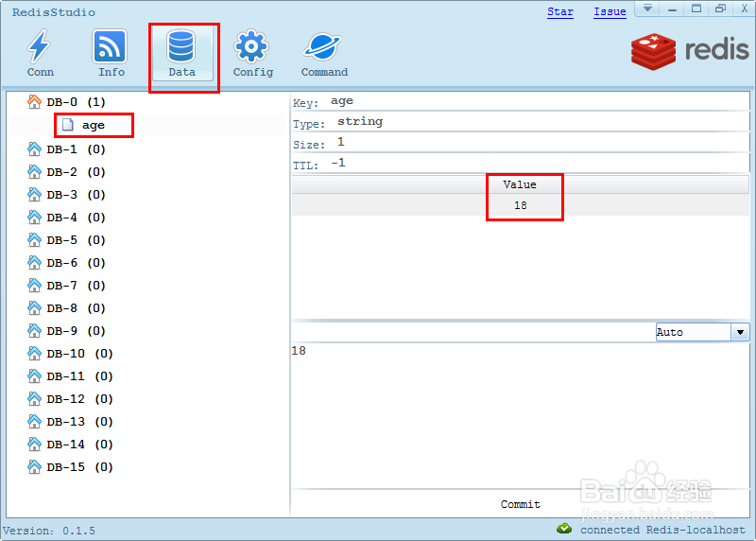Select DB-15 (0) database label
756x541 pixels.
click(x=79, y=466)
